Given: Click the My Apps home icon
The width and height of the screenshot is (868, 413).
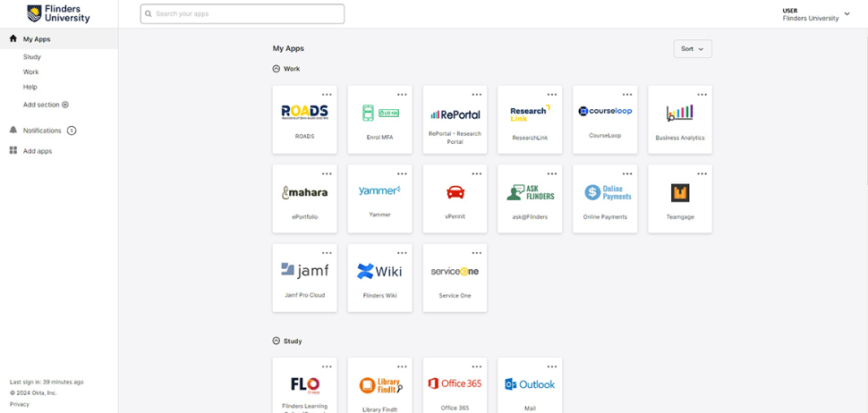Looking at the screenshot, I should coord(13,38).
